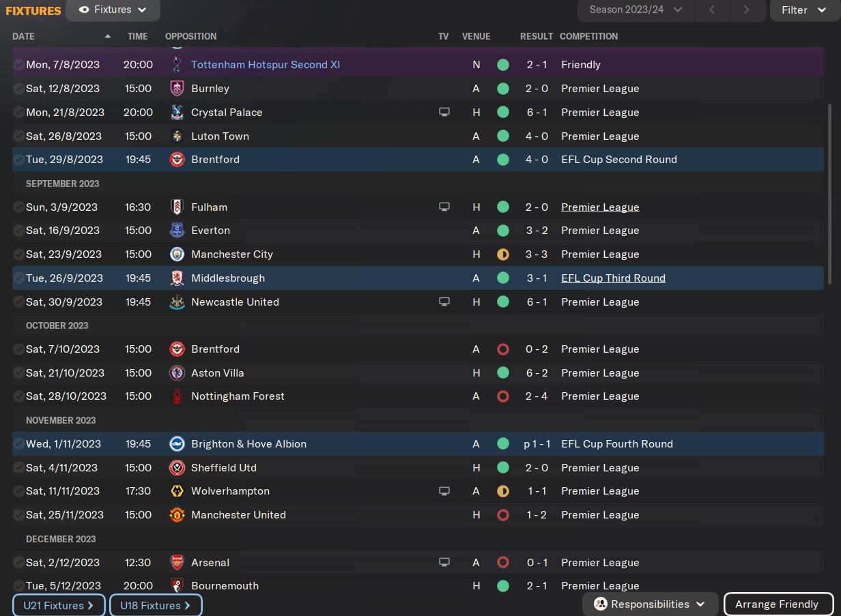Click the Manchester City club badge
This screenshot has height=616, width=841.
177,254
